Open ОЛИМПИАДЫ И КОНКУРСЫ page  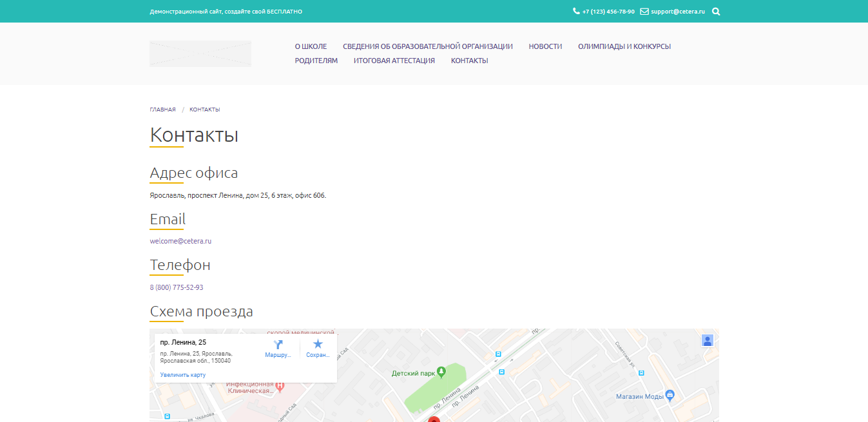pyautogui.click(x=624, y=46)
